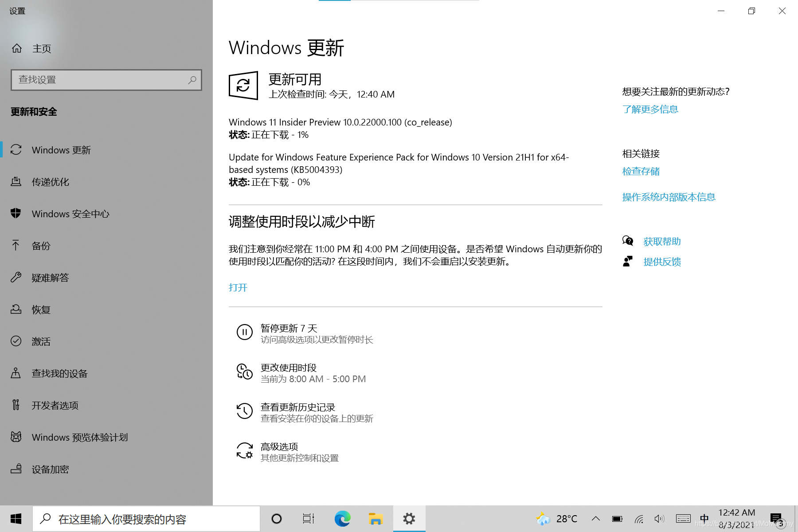Click 上次检查时间 status text
The width and height of the screenshot is (798, 532).
tap(332, 94)
